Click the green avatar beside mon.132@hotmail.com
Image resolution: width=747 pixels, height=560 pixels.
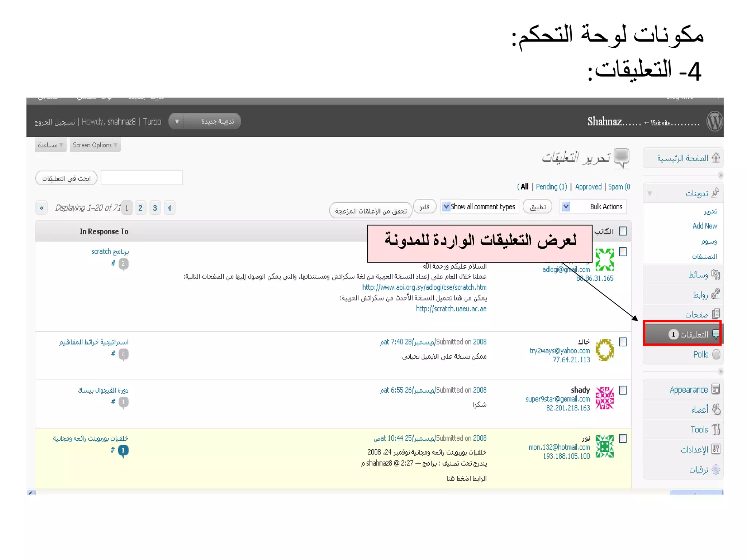coord(604,446)
